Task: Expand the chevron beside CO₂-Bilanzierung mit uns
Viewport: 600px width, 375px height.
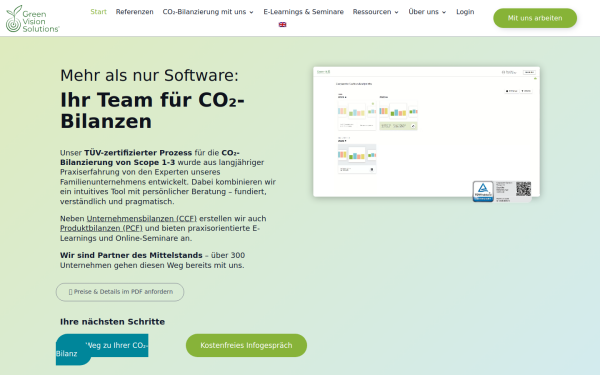Action: [x=251, y=12]
